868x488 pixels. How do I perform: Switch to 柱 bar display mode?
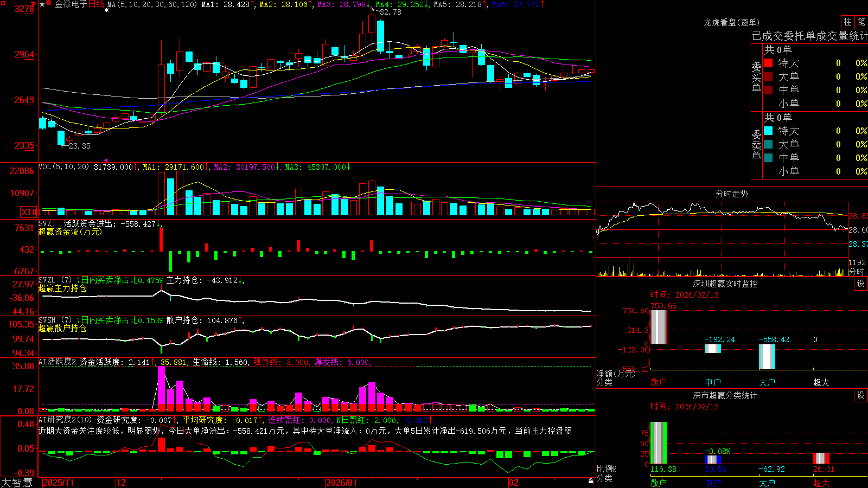tap(847, 22)
